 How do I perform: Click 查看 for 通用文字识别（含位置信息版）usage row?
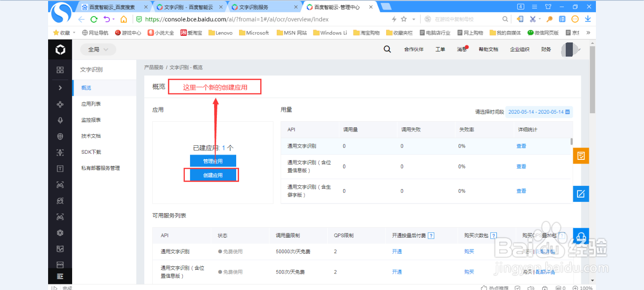[521, 166]
